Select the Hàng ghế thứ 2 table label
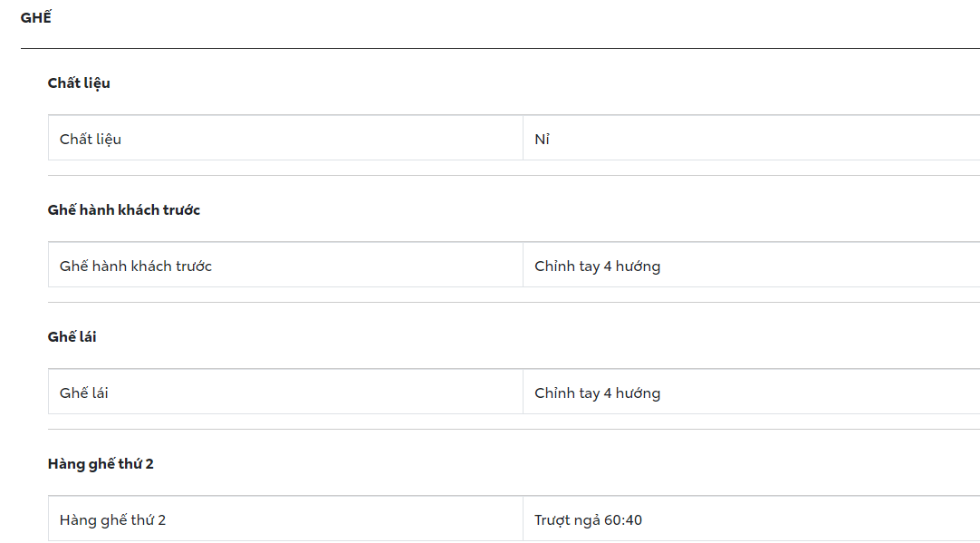The height and width of the screenshot is (543, 980). pyautogui.click(x=112, y=519)
